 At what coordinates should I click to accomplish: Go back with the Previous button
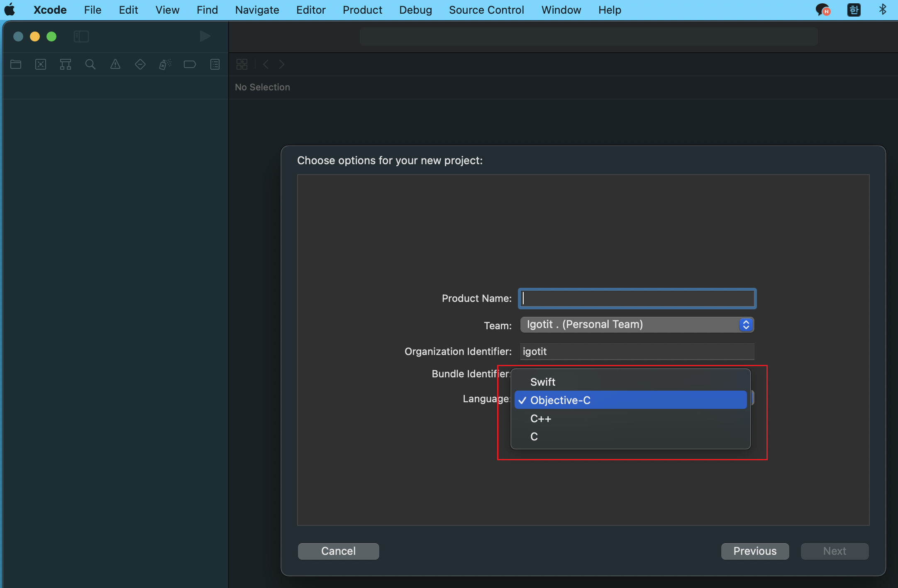(754, 551)
